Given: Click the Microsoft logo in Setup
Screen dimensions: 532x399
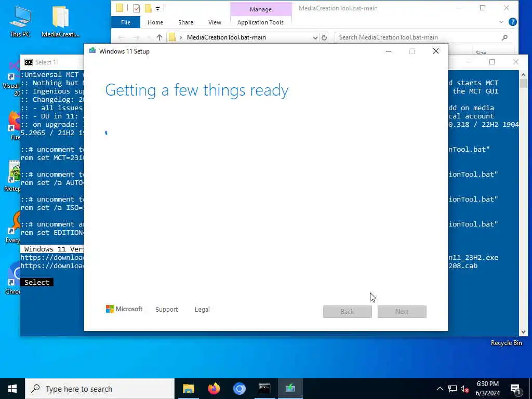Looking at the screenshot, I should click(x=124, y=309).
